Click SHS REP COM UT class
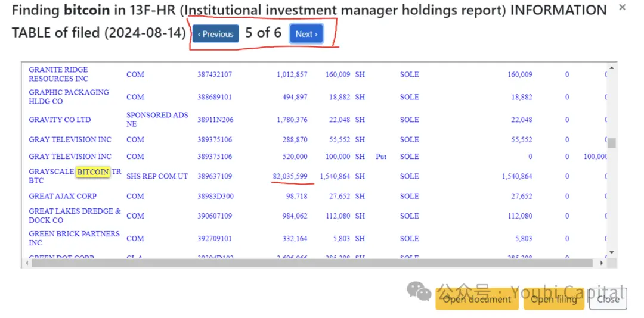The image size is (644, 318). tap(157, 176)
